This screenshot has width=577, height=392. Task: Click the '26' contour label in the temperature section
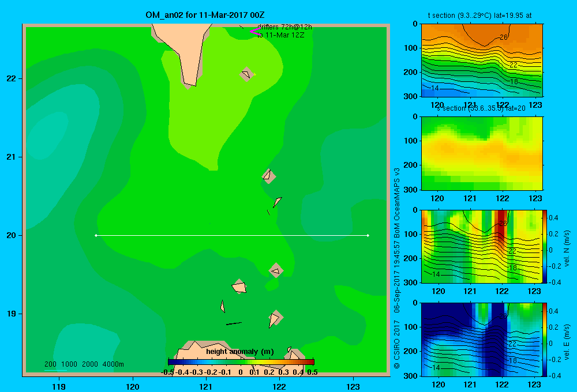point(503,37)
